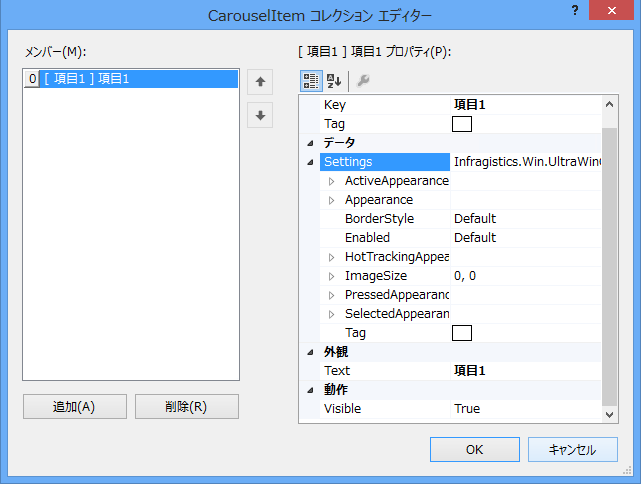
Task: Click the property grid scroll down arrow
Action: (x=610, y=412)
